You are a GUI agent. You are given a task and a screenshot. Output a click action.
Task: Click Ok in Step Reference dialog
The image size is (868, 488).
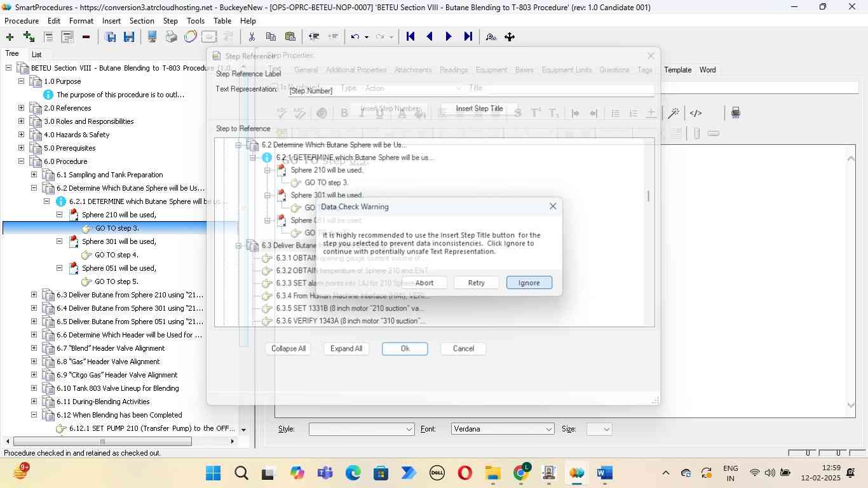tap(405, 349)
